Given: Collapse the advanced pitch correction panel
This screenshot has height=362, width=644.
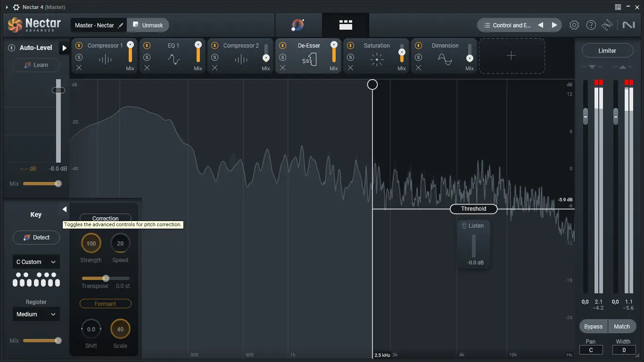Looking at the screenshot, I should pos(65,209).
